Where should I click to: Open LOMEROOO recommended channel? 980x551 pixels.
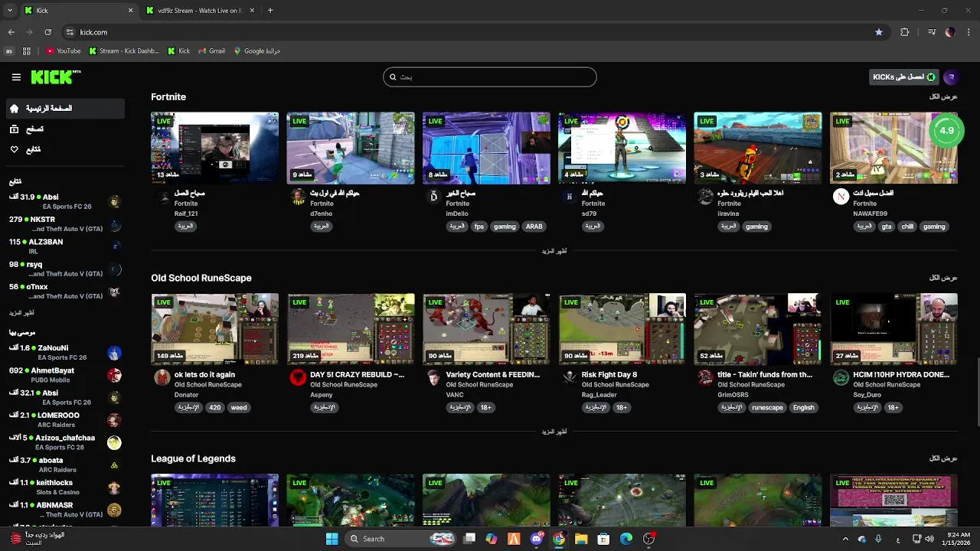[66, 420]
